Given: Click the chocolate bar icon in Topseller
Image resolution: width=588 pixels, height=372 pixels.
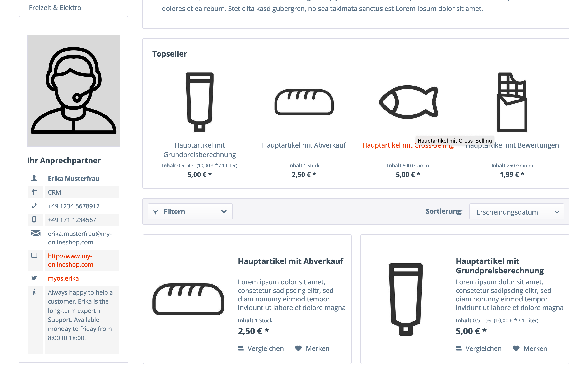Looking at the screenshot, I should coord(512,102).
